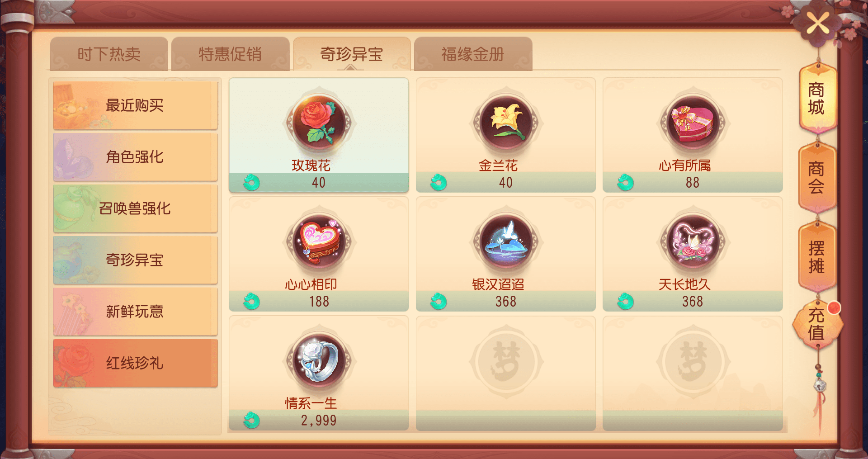The height and width of the screenshot is (459, 868).
Task: Choose the 天长地久 butterfly flowers icon
Action: coord(693,241)
